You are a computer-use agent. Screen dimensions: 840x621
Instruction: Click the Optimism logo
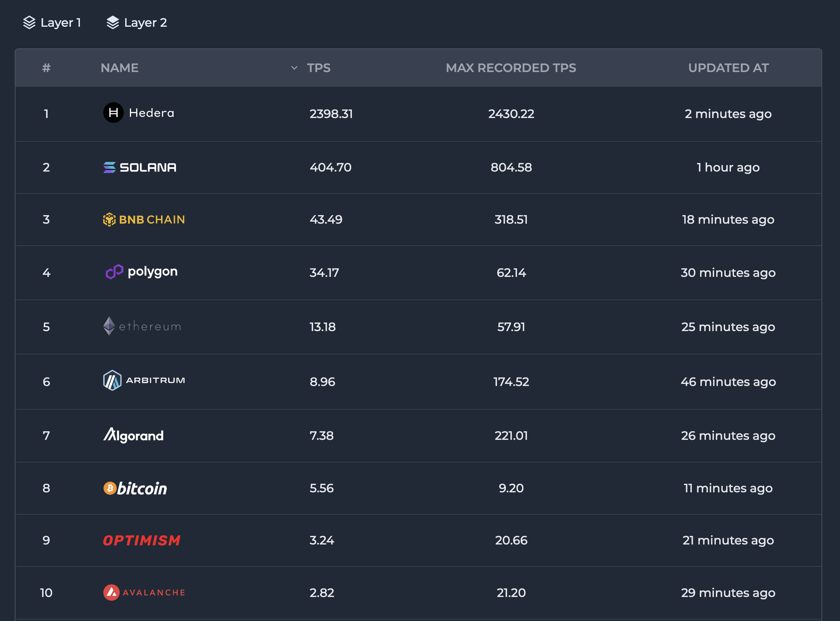point(142,540)
